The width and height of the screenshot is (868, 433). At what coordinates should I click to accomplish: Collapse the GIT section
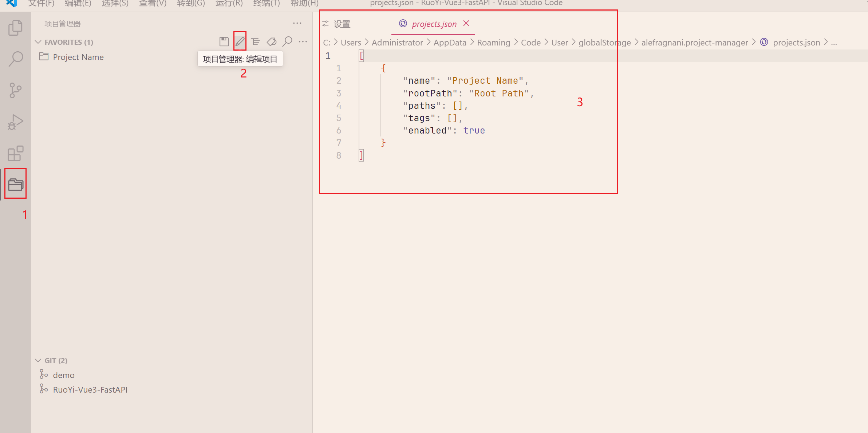pyautogui.click(x=38, y=361)
